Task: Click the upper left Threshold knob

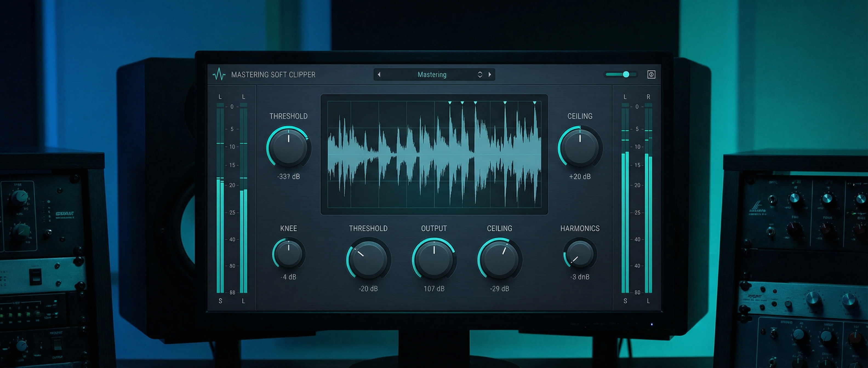Action: (x=289, y=148)
